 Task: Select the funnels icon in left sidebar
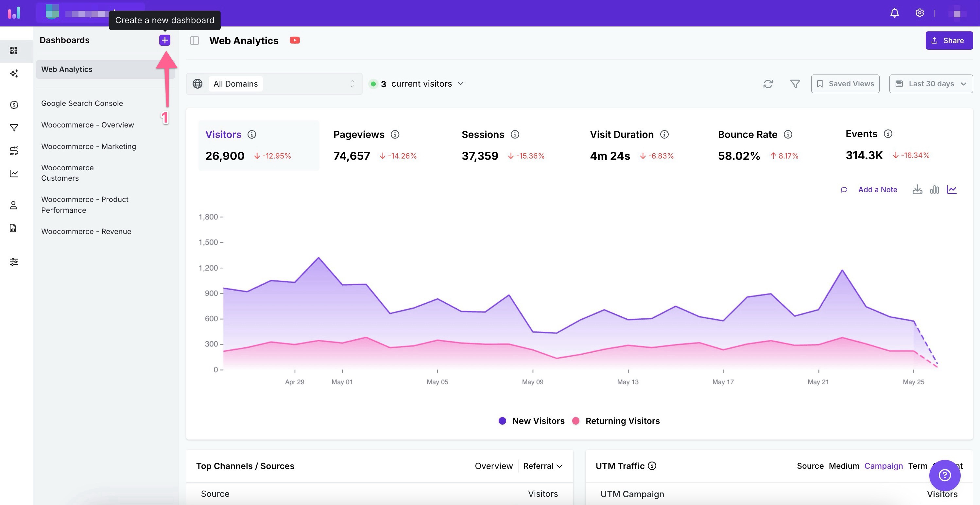click(x=14, y=128)
